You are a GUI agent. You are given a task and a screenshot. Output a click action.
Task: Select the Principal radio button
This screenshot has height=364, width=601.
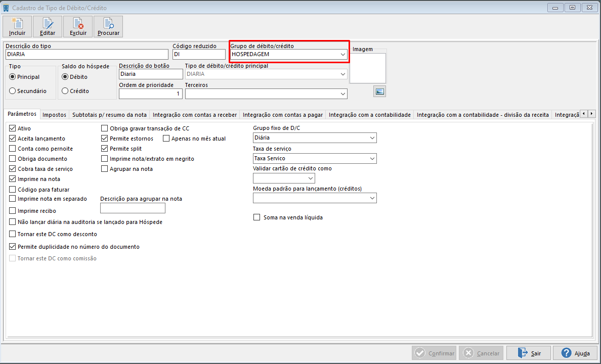tap(13, 77)
